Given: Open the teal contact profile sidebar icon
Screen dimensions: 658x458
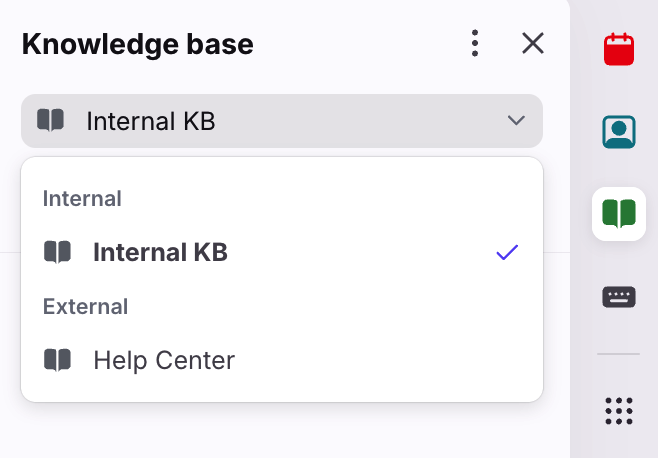Looking at the screenshot, I should (x=619, y=132).
